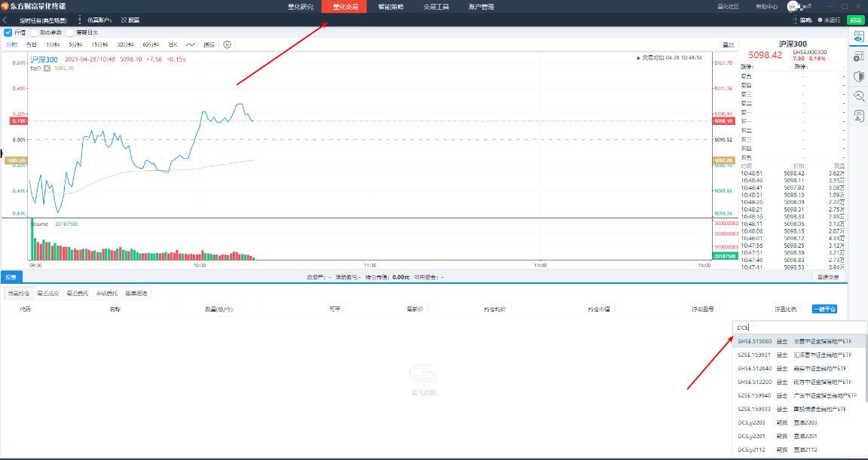This screenshot has width=868, height=460.
Task: Open chart settings gear icon
Action: pyautogui.click(x=227, y=44)
